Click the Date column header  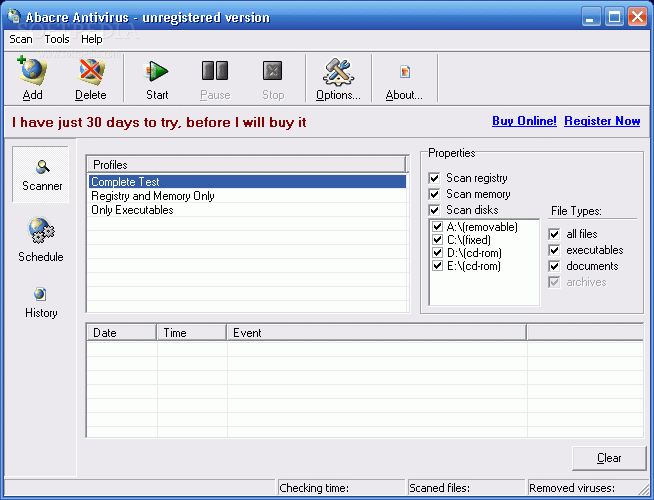click(x=122, y=333)
